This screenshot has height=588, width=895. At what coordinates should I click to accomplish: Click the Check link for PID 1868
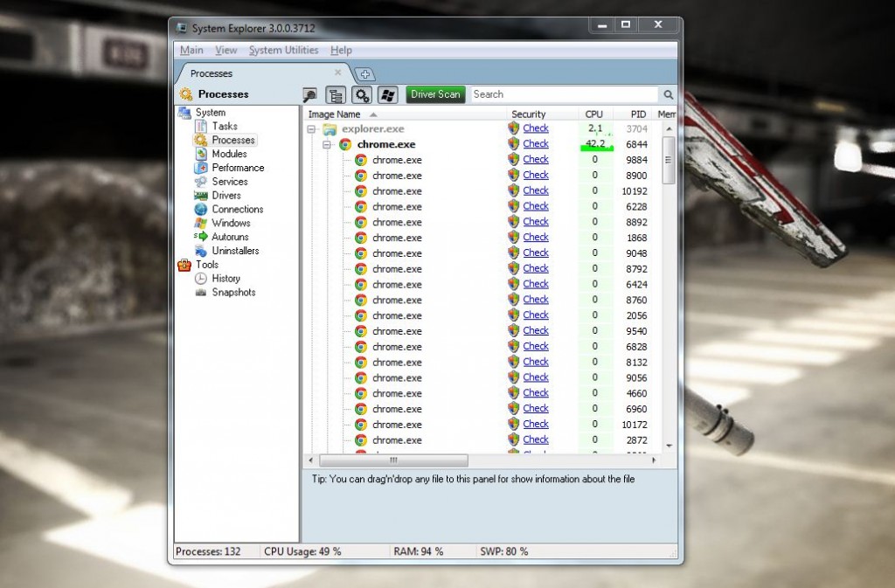pyautogui.click(x=536, y=238)
